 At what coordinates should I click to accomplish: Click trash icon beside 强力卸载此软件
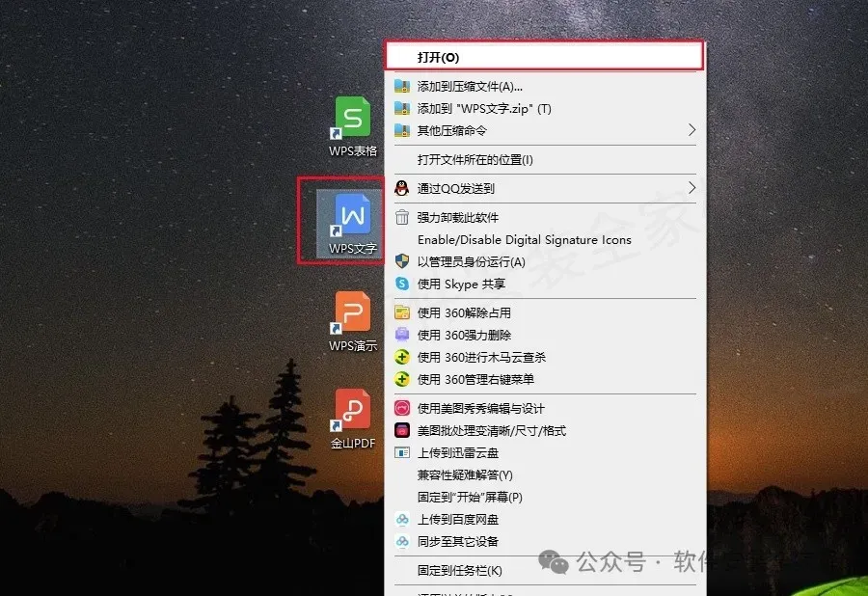coord(402,218)
